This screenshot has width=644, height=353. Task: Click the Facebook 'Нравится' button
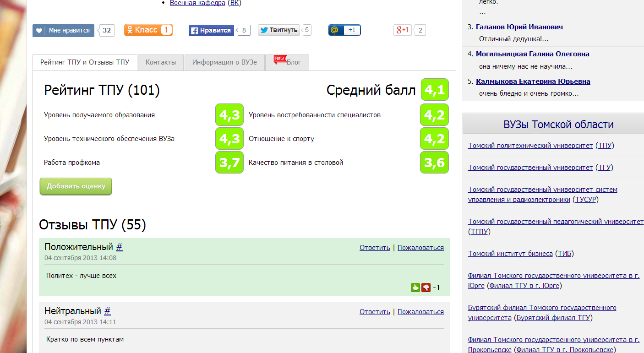point(211,31)
